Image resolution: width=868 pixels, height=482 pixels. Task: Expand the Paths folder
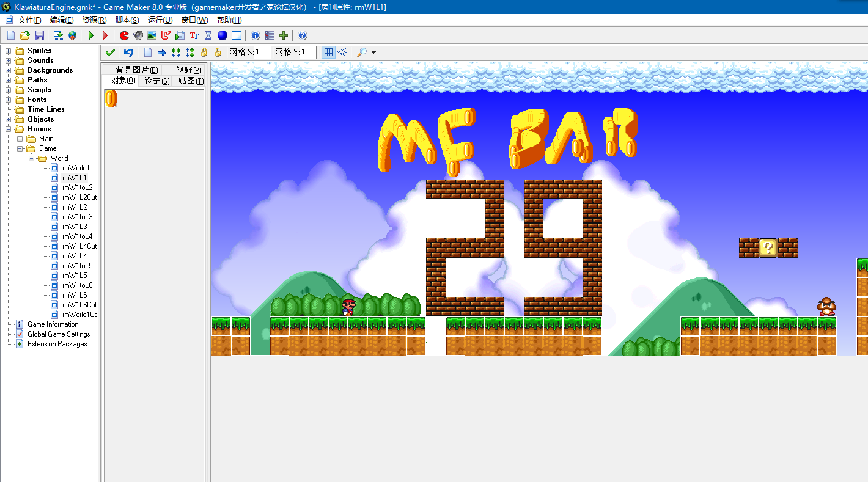[x=9, y=80]
